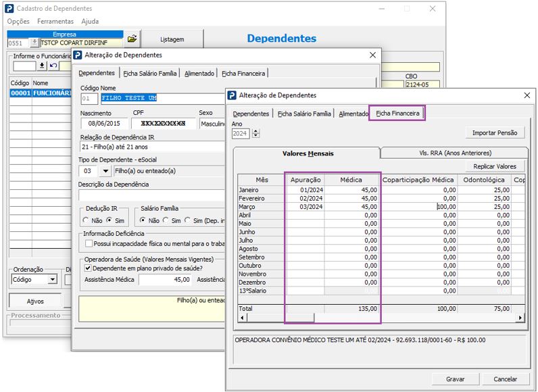538x392 pixels.
Task: Select the Dedução IR Não radio button
Action: point(86,220)
